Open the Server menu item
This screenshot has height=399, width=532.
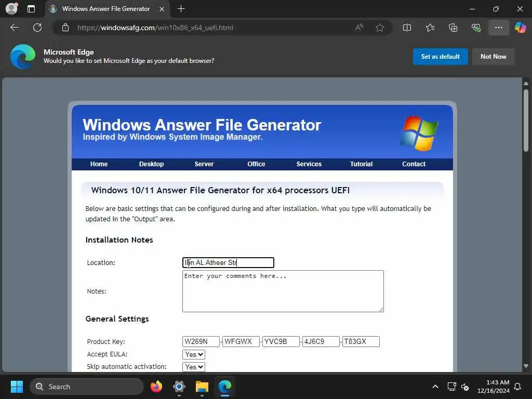(x=204, y=164)
